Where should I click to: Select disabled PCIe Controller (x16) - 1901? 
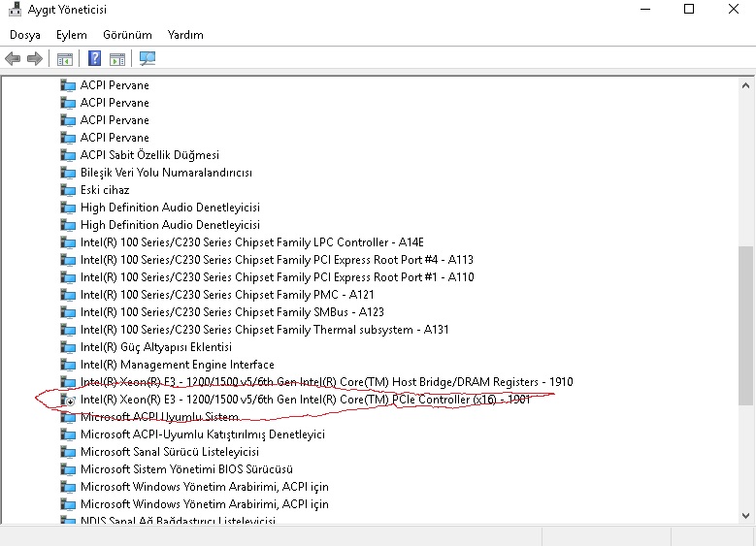pos(305,400)
